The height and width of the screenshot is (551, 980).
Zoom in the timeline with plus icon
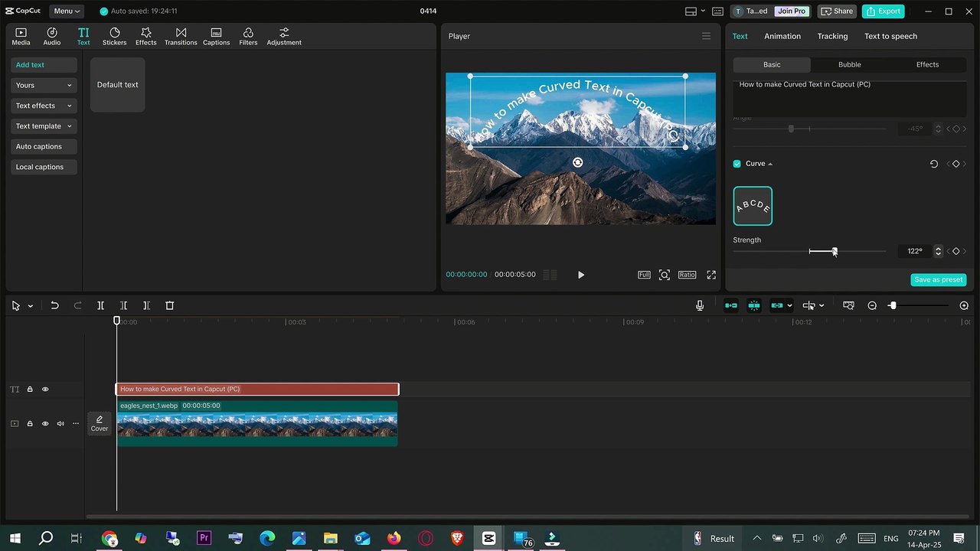964,305
